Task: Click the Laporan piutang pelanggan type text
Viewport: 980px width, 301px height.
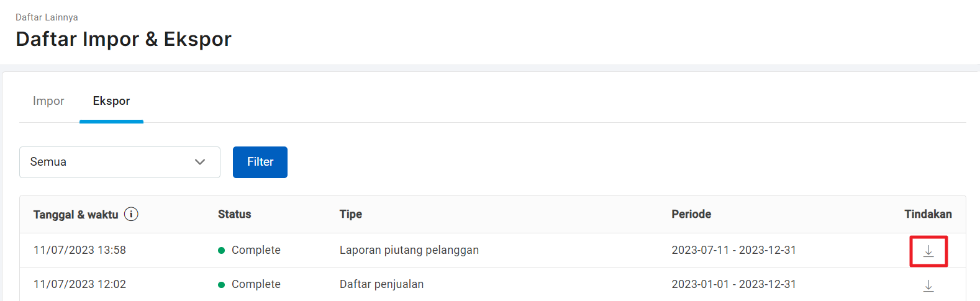Action: click(x=409, y=250)
